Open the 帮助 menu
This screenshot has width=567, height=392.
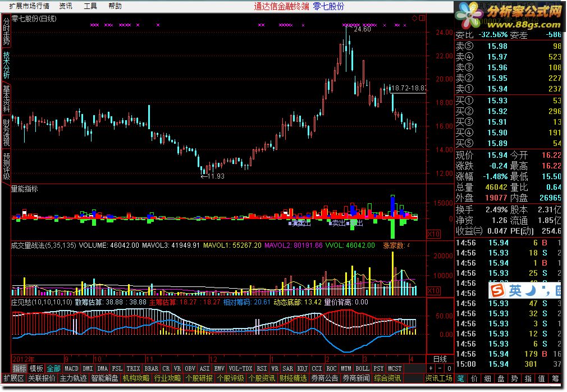(x=115, y=6)
